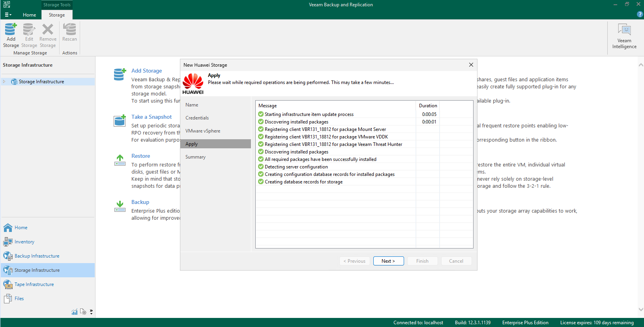Viewport: 644px width, 327px height.
Task: Open Veeam Intelligence panel
Action: 624,36
